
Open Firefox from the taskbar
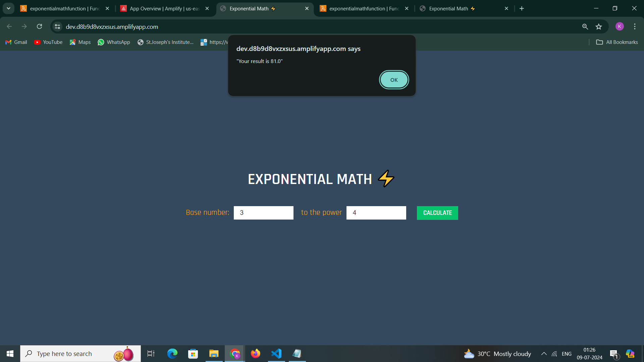coord(255,354)
